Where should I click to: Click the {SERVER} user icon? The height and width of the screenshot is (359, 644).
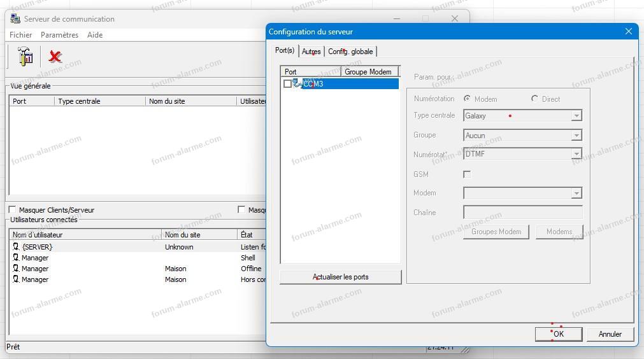click(x=16, y=247)
